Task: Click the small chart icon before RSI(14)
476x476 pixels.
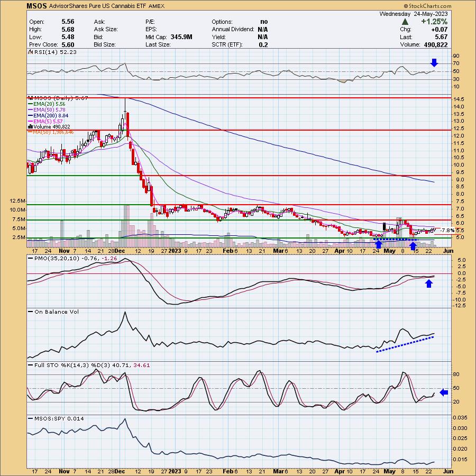Action: coord(30,52)
